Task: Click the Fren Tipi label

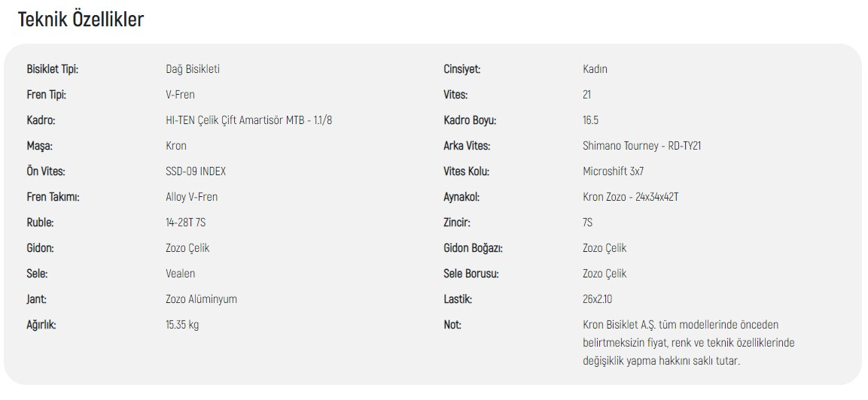Action: (47, 95)
